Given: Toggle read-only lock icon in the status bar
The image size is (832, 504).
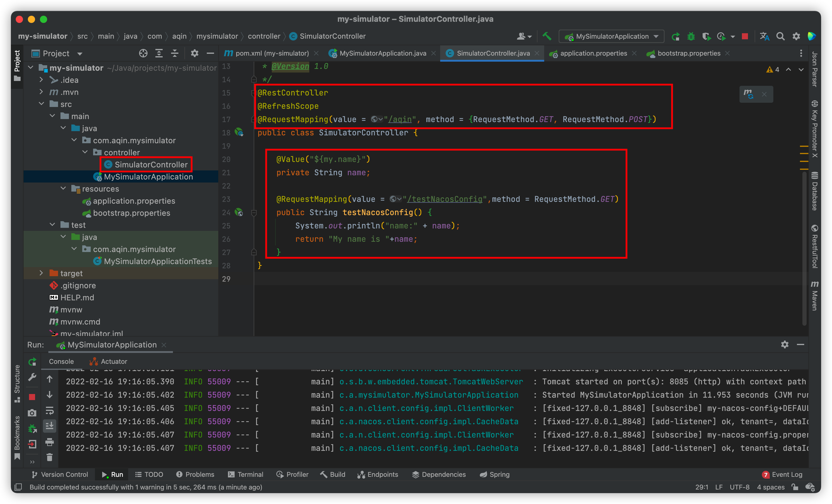Looking at the screenshot, I should (x=795, y=487).
